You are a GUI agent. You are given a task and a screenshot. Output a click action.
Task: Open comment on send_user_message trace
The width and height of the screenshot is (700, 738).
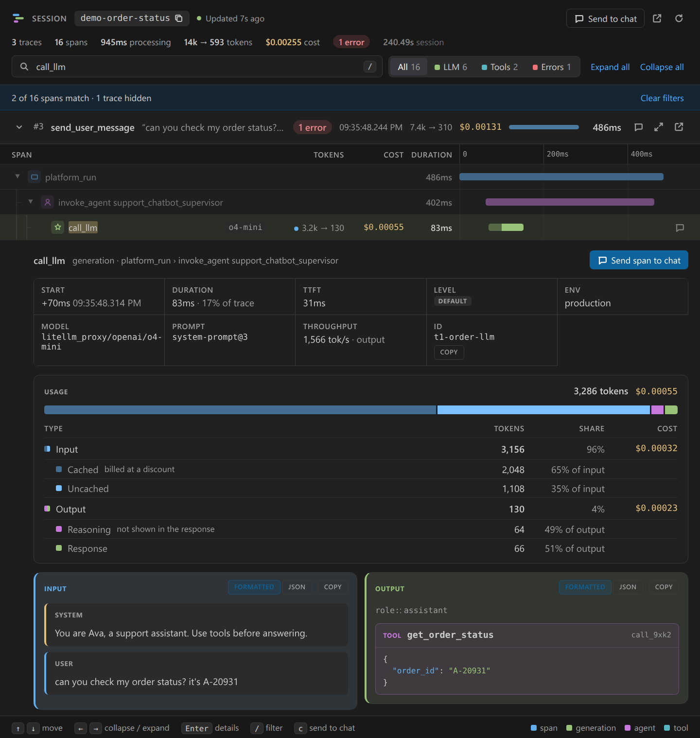[638, 127]
